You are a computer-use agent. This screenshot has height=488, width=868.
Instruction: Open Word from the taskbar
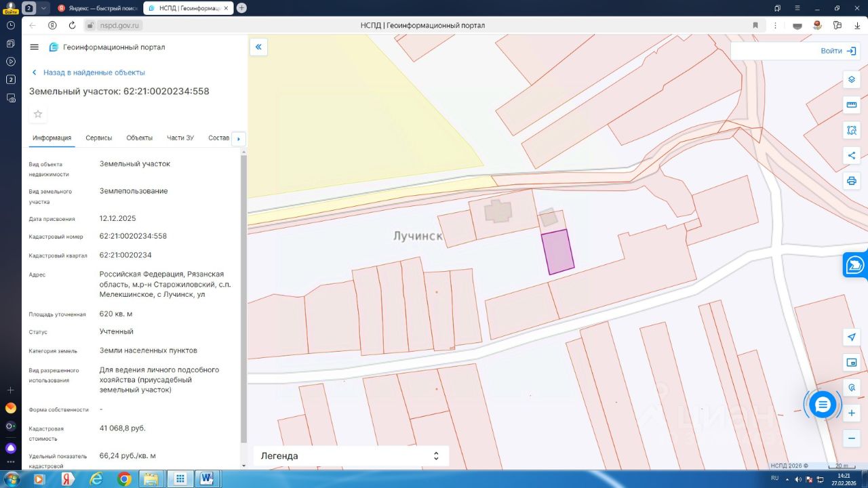click(x=208, y=479)
